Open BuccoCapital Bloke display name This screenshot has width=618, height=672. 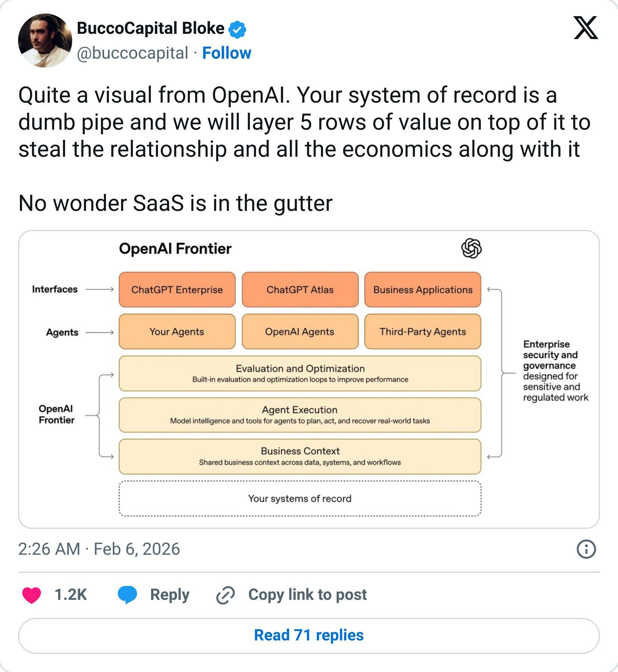click(x=150, y=29)
